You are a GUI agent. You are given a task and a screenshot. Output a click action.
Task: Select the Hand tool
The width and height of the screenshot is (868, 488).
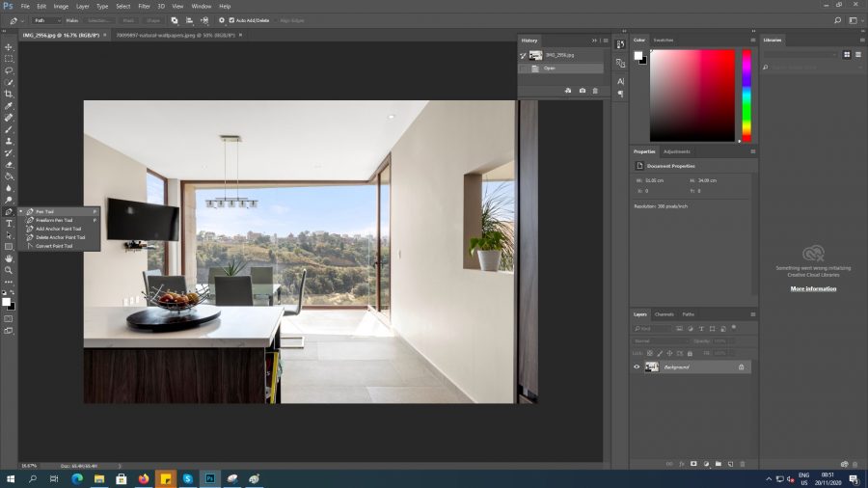pos(9,258)
